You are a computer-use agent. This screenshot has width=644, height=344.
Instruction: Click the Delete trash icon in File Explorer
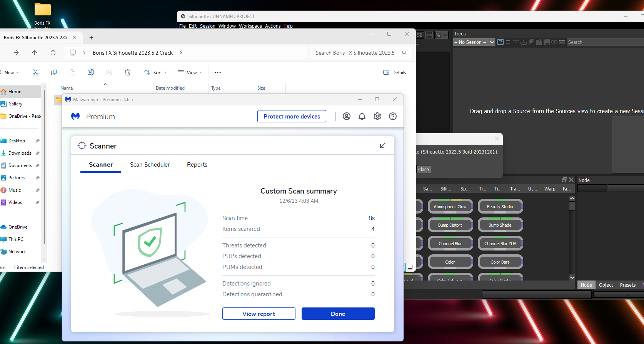[128, 72]
